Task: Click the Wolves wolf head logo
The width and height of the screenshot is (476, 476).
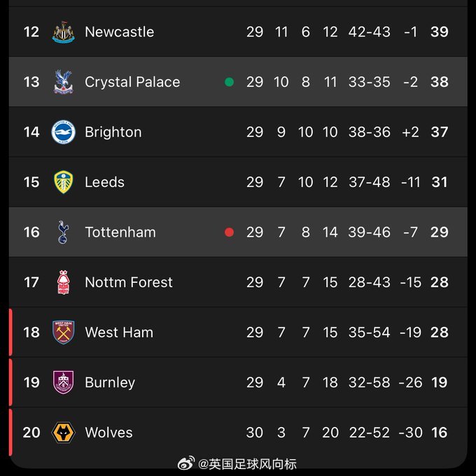Action: coord(64,433)
